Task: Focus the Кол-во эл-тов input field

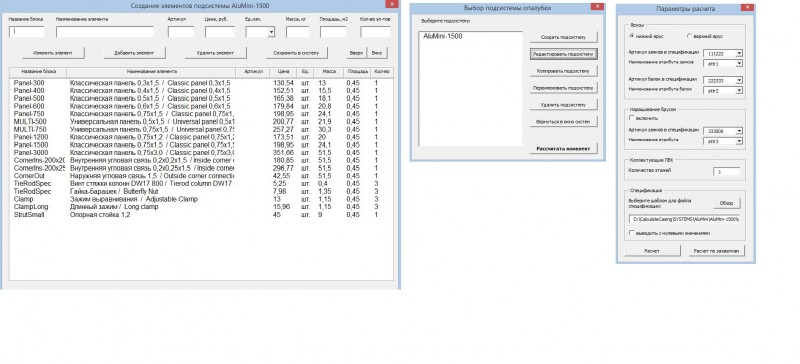Action: pyautogui.click(x=376, y=32)
